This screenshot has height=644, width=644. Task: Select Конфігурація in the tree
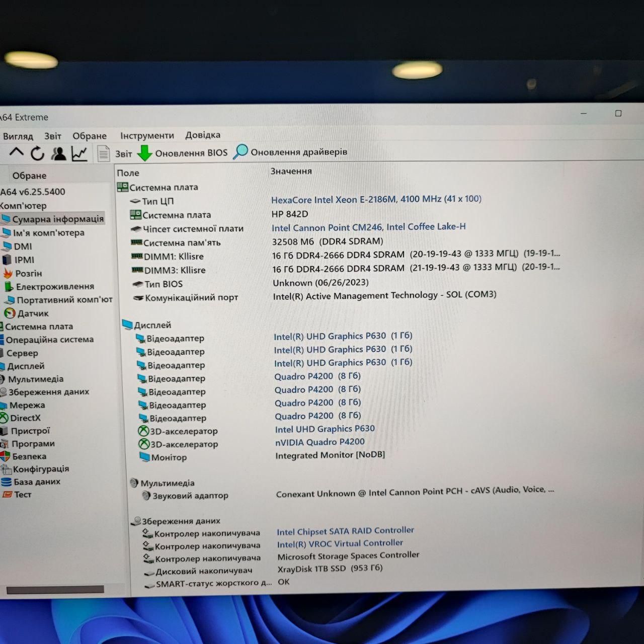41,469
